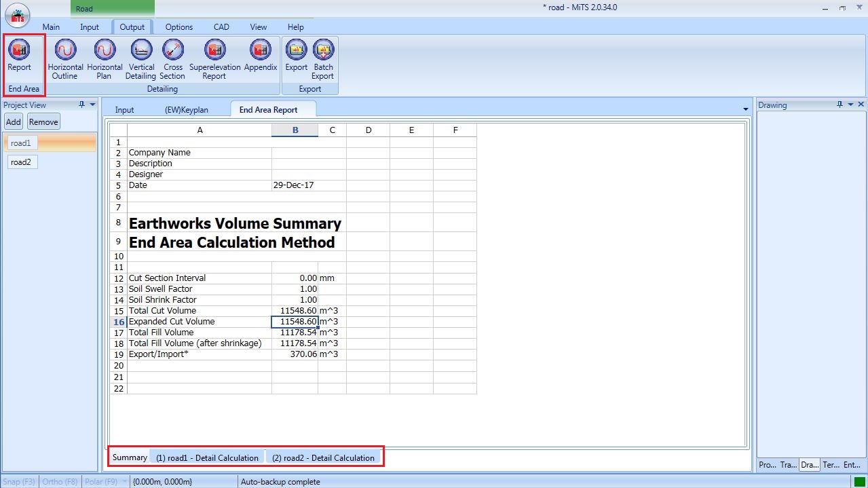Open the (1) road1 - Detail Calculation sheet
The height and width of the screenshot is (488, 868).
click(207, 457)
